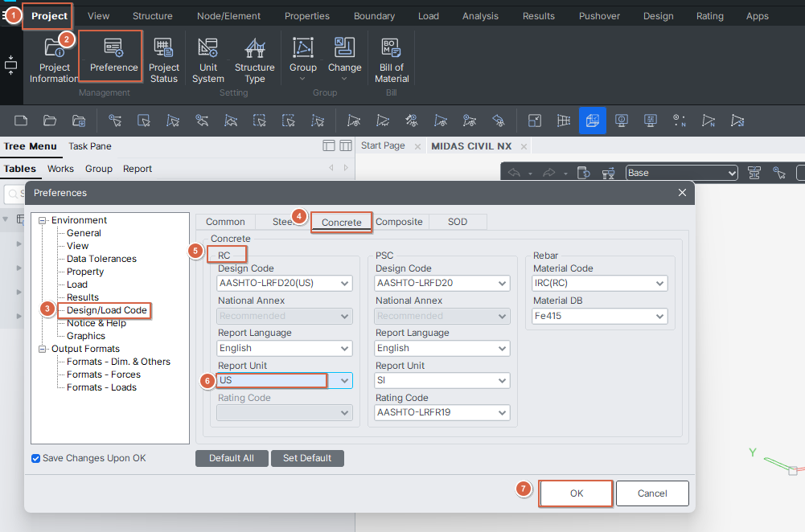Open the Rebar Material Code dropdown
The image size is (805, 532).
point(600,283)
